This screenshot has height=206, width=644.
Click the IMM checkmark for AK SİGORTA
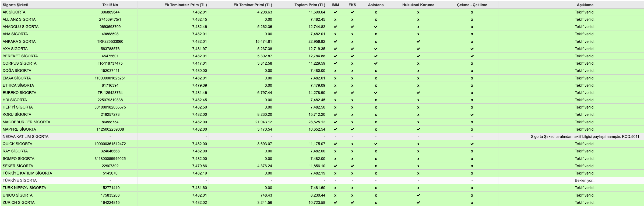(x=335, y=12)
